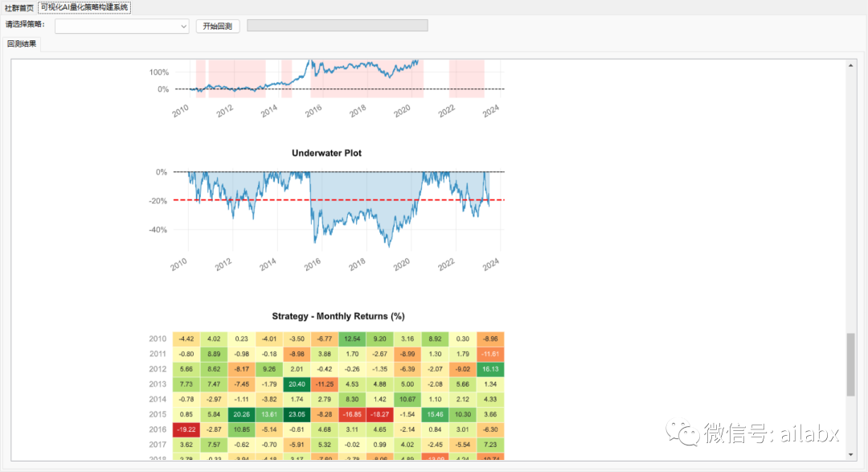Click the 16.13 cell in the 2012 row
This screenshot has width=868, height=472.
490,369
